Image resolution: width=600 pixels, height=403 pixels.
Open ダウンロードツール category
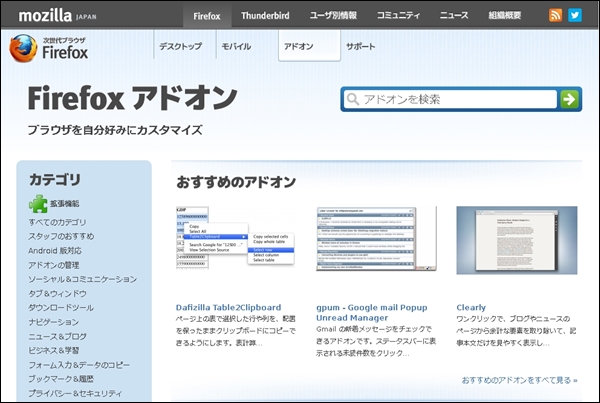coord(61,308)
